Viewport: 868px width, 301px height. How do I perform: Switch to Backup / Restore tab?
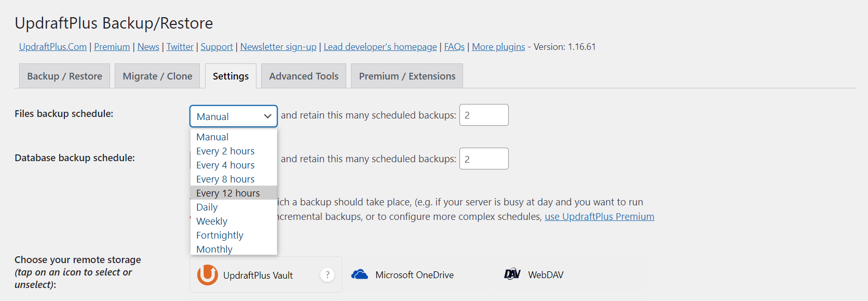[x=64, y=76]
